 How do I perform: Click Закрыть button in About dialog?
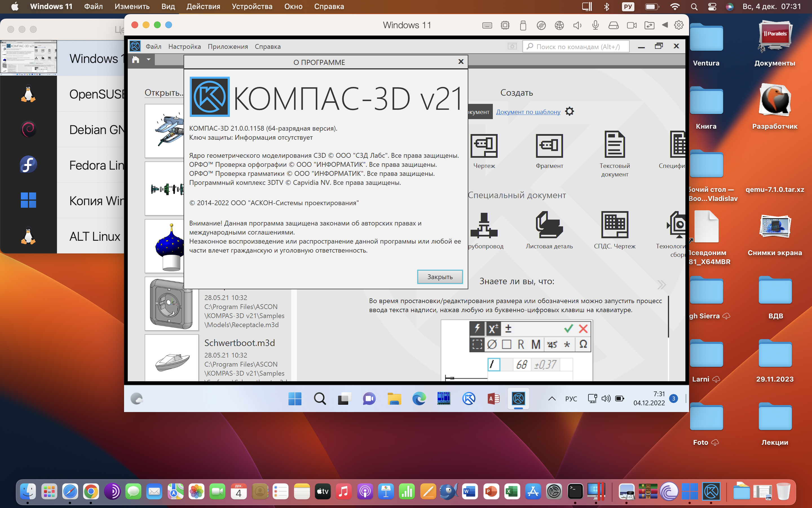[x=440, y=277]
